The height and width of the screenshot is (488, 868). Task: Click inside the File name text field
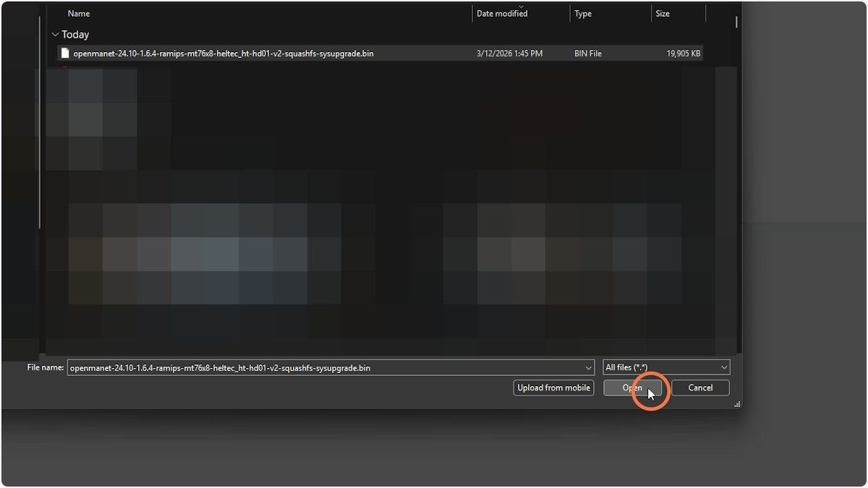coord(289,367)
